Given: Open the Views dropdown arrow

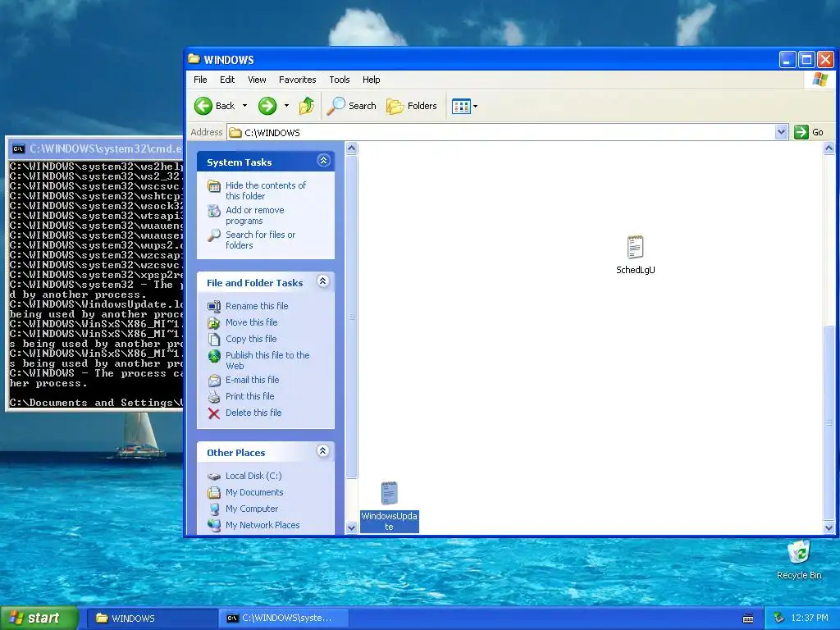Looking at the screenshot, I should (475, 106).
